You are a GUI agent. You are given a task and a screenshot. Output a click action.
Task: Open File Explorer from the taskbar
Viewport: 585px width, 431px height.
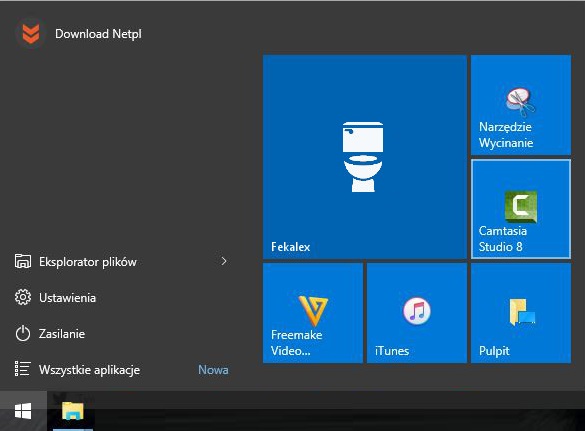72,411
